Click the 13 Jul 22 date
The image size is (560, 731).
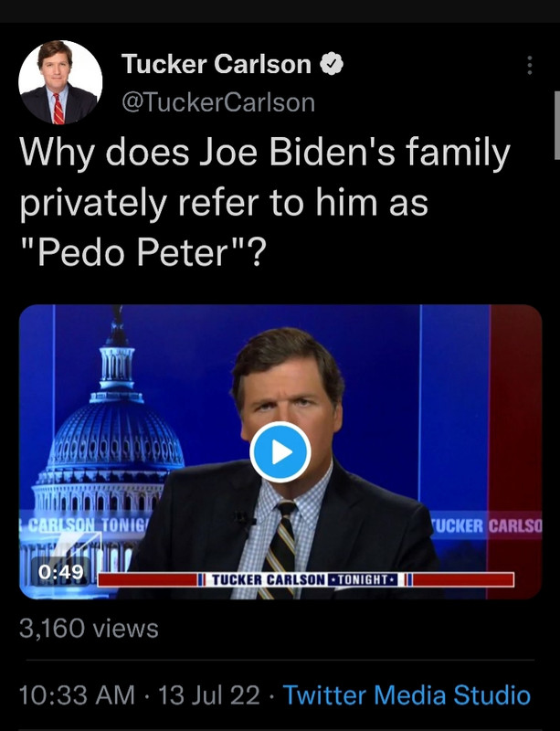tap(208, 694)
